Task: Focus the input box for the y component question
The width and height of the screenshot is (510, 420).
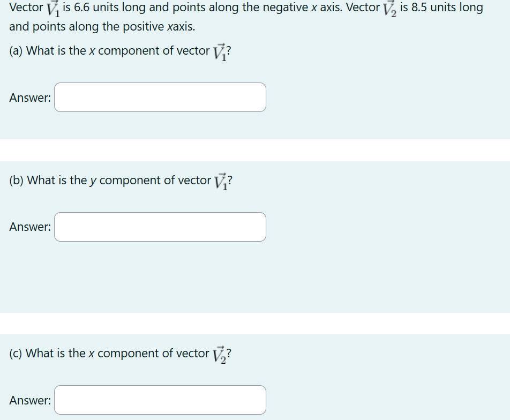Action: (160, 227)
